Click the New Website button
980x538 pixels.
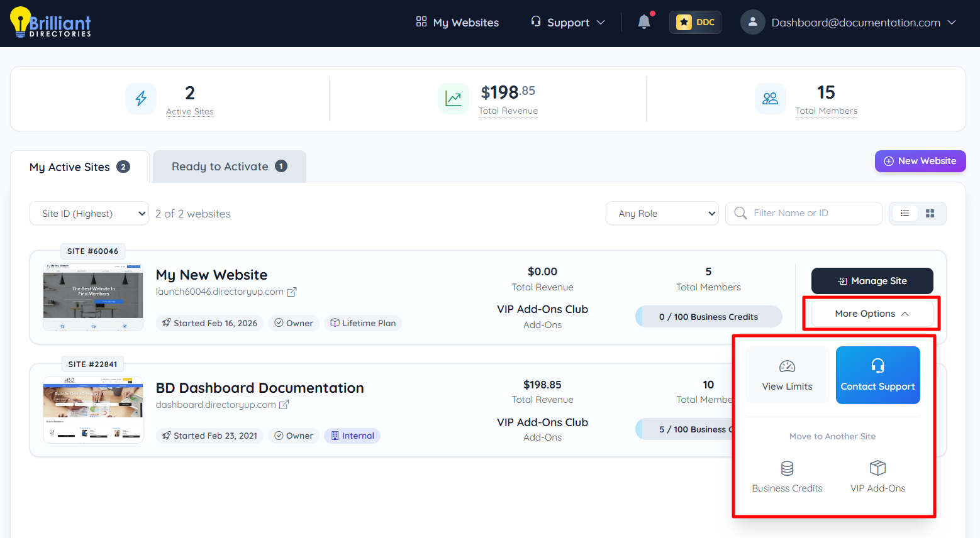(920, 161)
